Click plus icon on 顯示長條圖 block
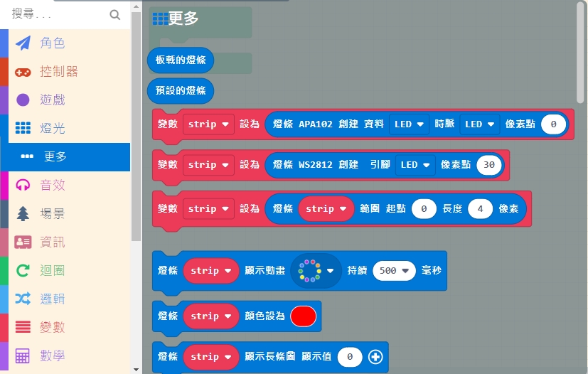This screenshot has height=374, width=588. (x=375, y=357)
